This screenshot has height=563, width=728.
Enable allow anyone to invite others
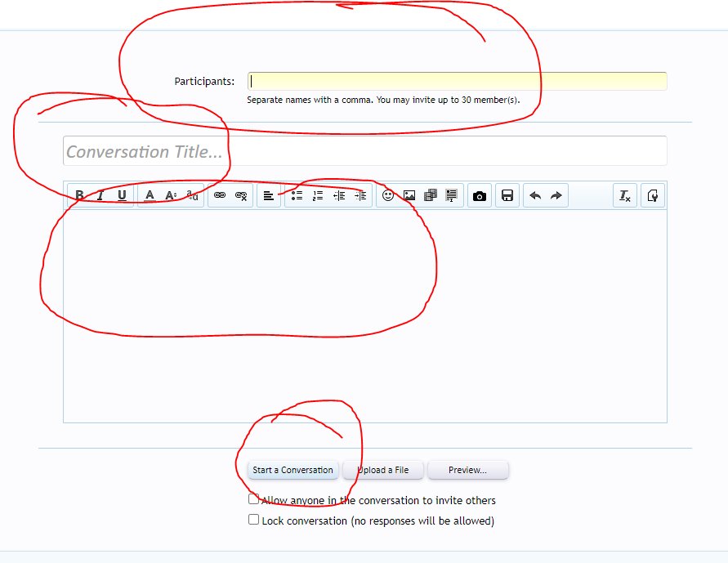point(253,499)
